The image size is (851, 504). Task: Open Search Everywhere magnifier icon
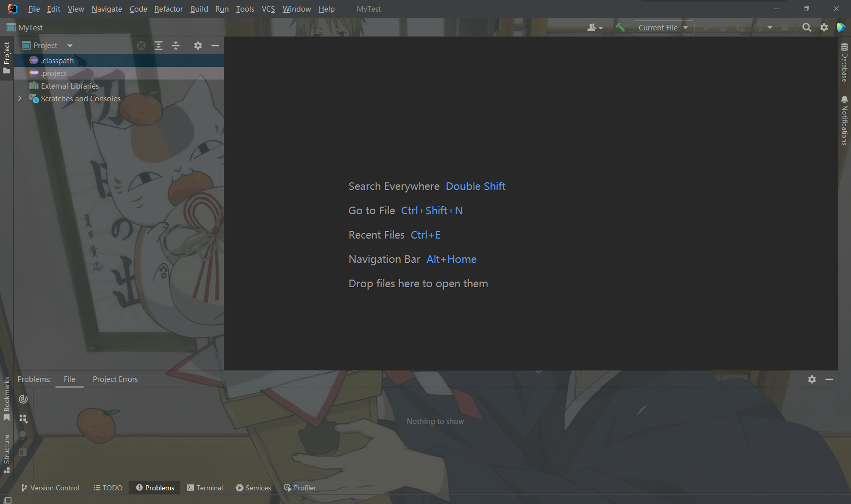click(807, 27)
